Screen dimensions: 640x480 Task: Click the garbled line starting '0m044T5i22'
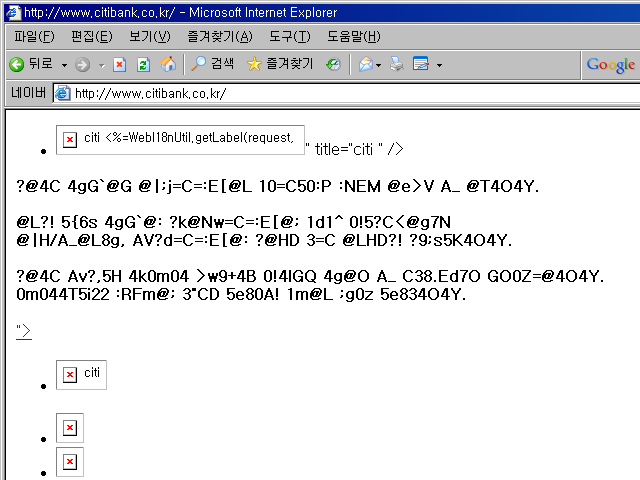pos(241,294)
